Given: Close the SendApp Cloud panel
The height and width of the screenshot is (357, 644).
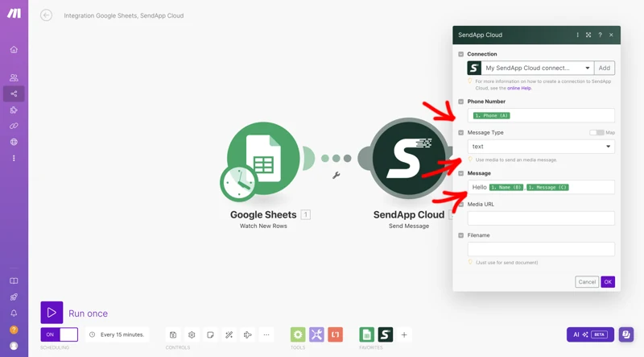Looking at the screenshot, I should coord(611,35).
